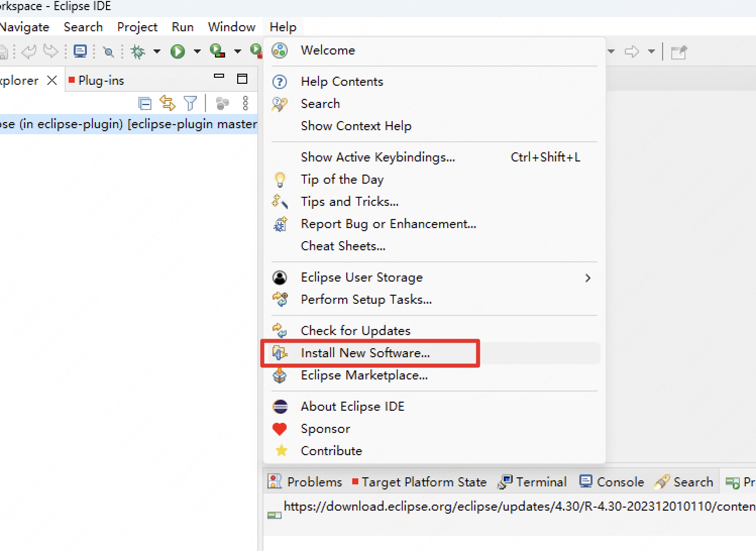
Task: Click the green Run button icon
Action: pos(178,51)
